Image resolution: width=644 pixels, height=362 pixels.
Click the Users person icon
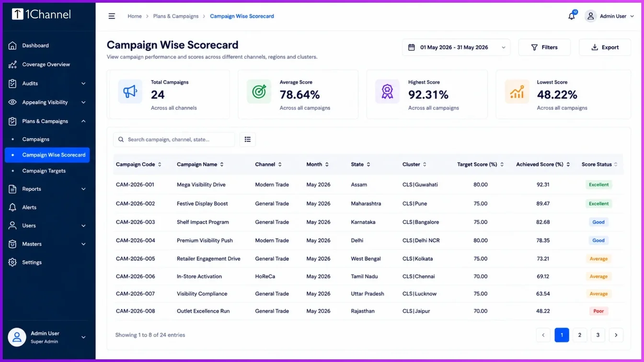point(12,226)
